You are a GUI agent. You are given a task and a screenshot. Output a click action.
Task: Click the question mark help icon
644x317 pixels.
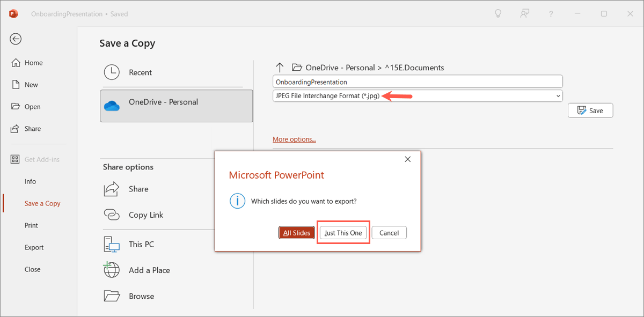click(x=551, y=14)
